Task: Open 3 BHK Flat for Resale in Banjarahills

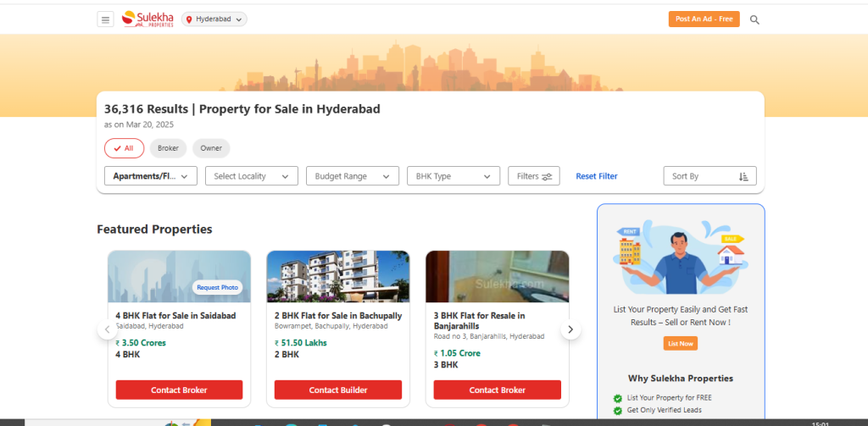Action: click(x=480, y=321)
